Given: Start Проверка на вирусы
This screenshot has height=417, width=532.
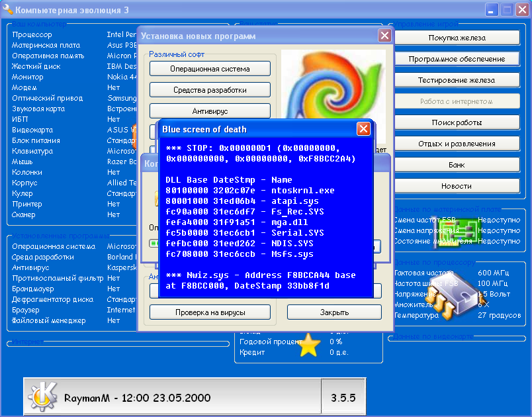Looking at the screenshot, I should [210, 312].
